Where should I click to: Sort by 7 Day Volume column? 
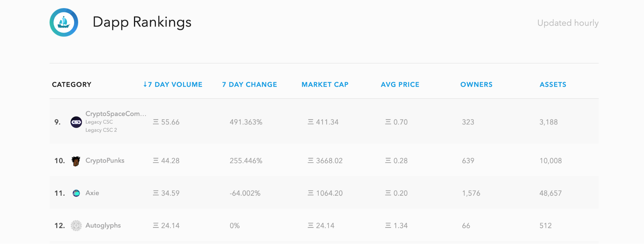[x=173, y=84]
